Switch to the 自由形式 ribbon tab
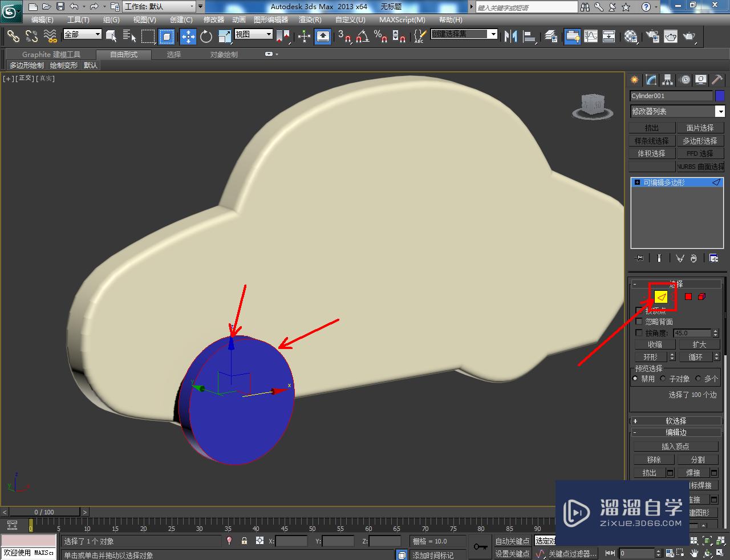Image resolution: width=730 pixels, height=560 pixels. 124,54
